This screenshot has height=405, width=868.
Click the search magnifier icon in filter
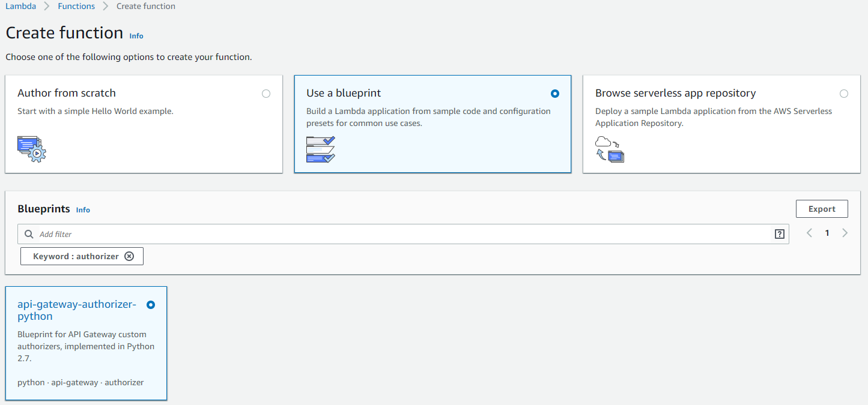29,234
